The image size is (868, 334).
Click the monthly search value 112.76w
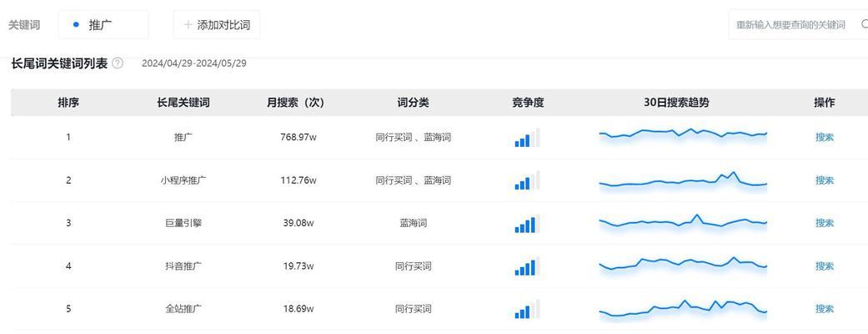(x=299, y=180)
